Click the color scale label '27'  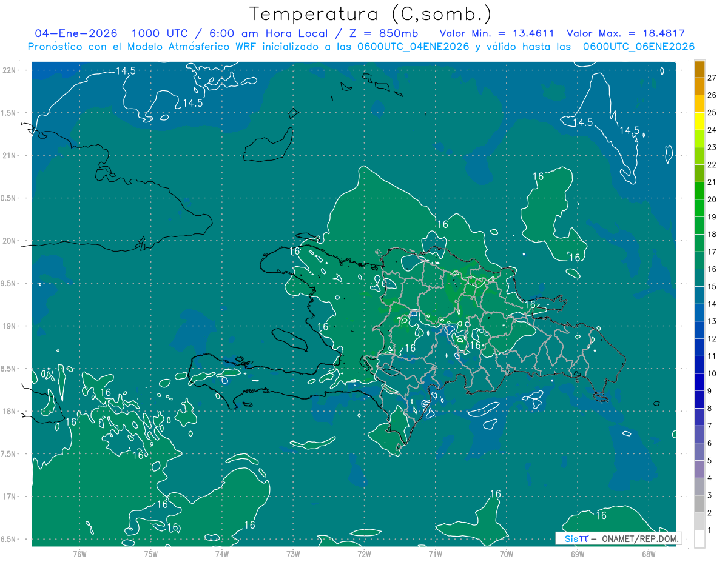click(x=712, y=78)
